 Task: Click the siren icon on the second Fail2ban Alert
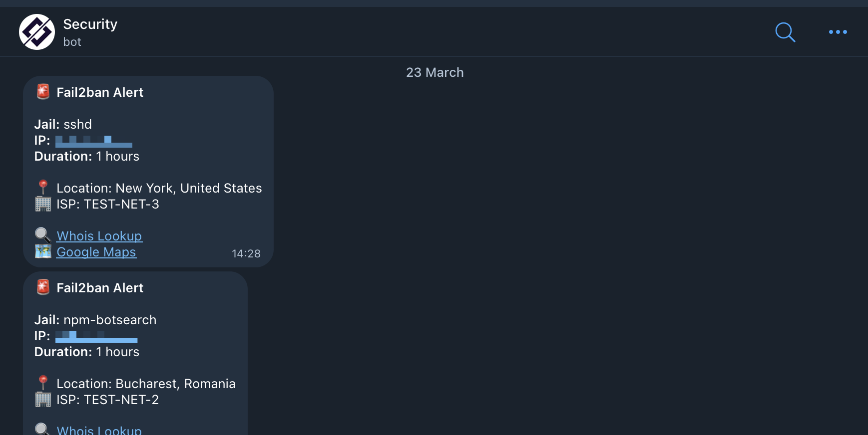(42, 287)
